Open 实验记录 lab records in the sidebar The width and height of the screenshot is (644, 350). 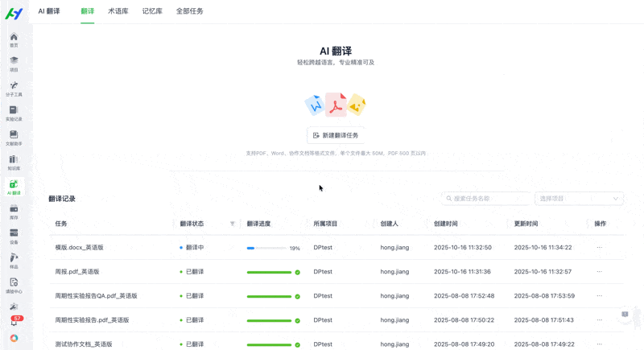point(14,113)
